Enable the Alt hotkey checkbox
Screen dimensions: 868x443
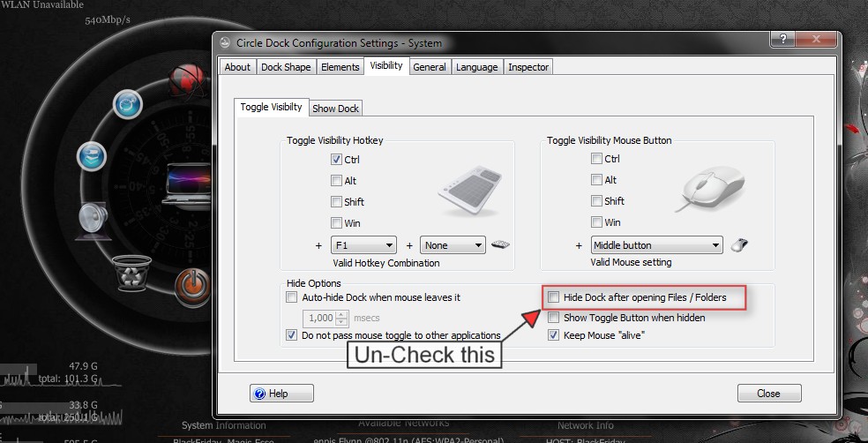pyautogui.click(x=336, y=181)
